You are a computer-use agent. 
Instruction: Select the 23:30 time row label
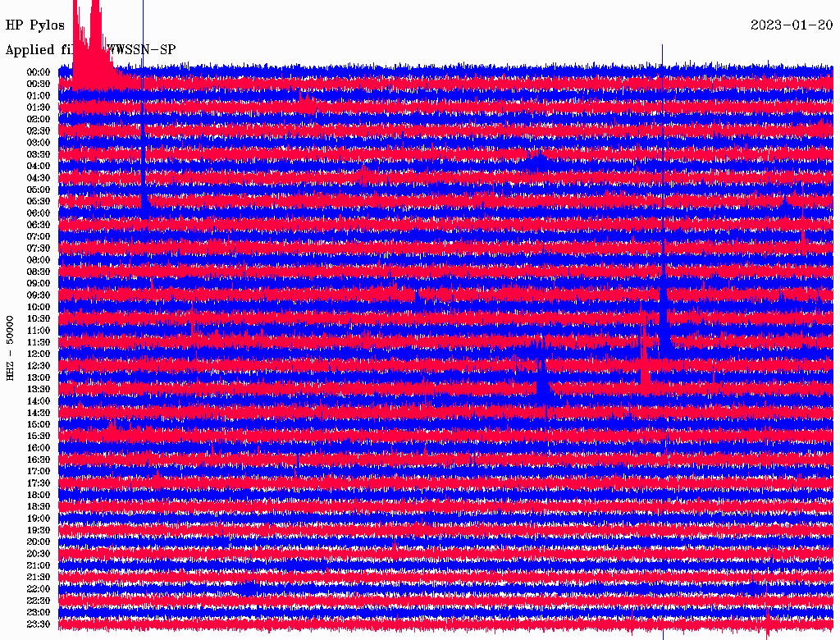(x=39, y=624)
